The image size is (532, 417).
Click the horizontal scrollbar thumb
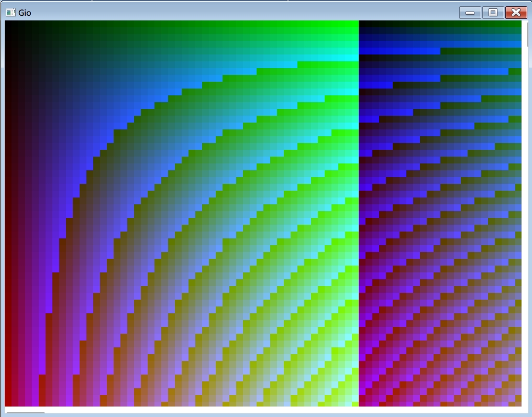[25, 414]
